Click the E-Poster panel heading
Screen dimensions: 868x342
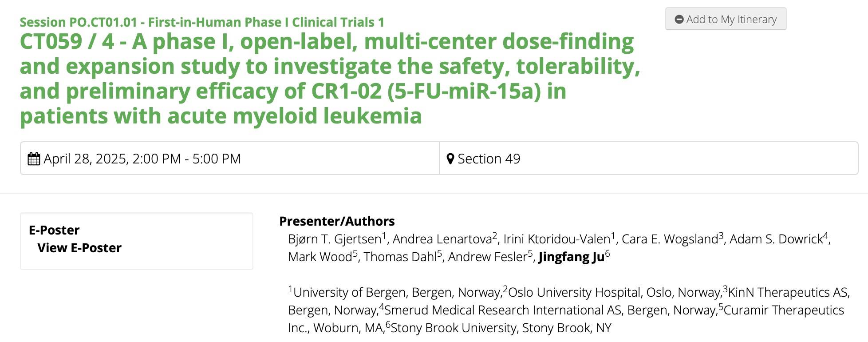coord(54,230)
